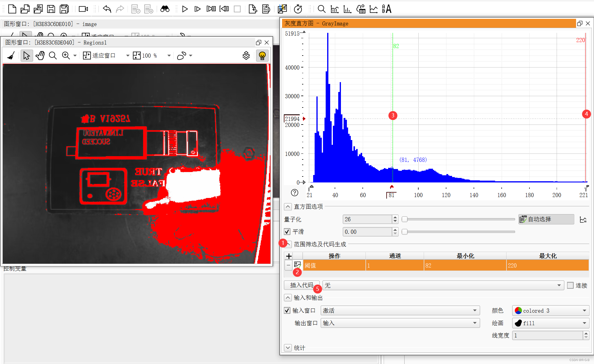
Task: Collapse the input and output section
Action: [x=288, y=298]
